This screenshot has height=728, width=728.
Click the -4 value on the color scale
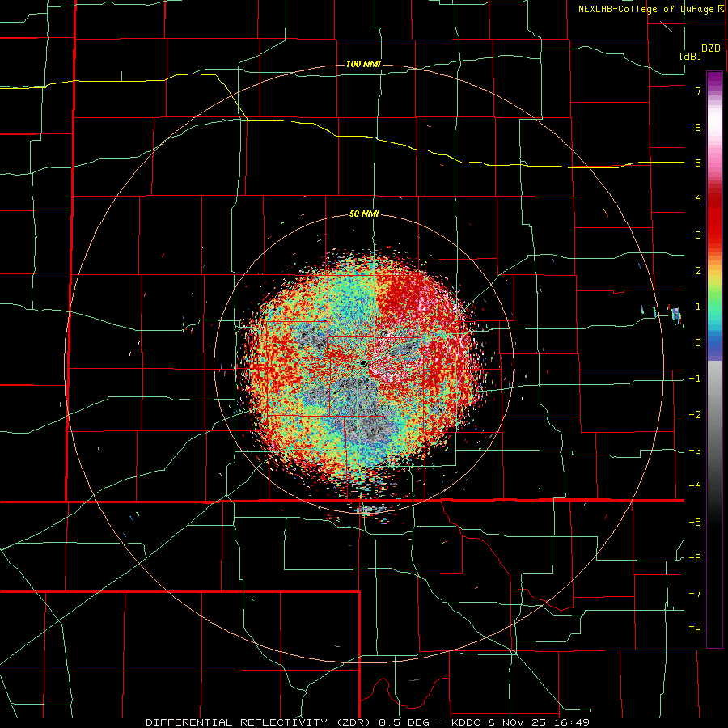(x=695, y=486)
